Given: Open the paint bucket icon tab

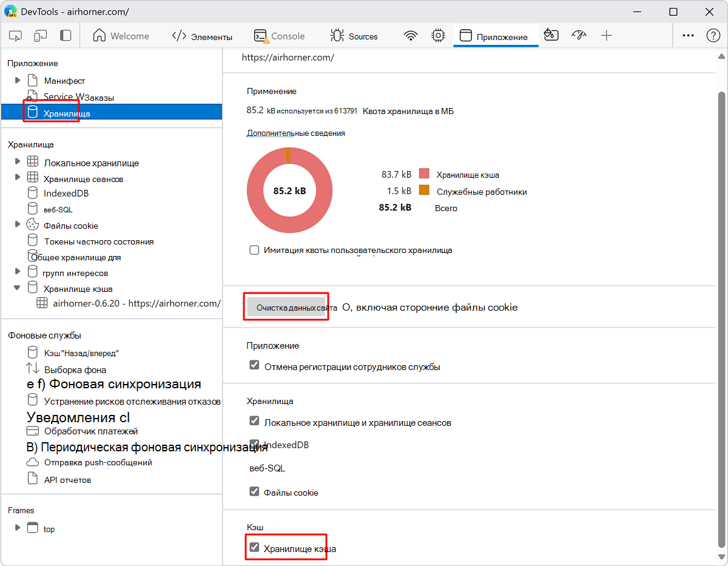Looking at the screenshot, I should click(x=551, y=36).
